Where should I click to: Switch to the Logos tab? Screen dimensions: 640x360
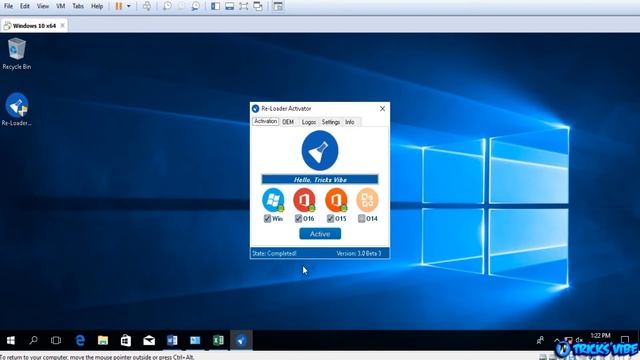pyautogui.click(x=309, y=122)
